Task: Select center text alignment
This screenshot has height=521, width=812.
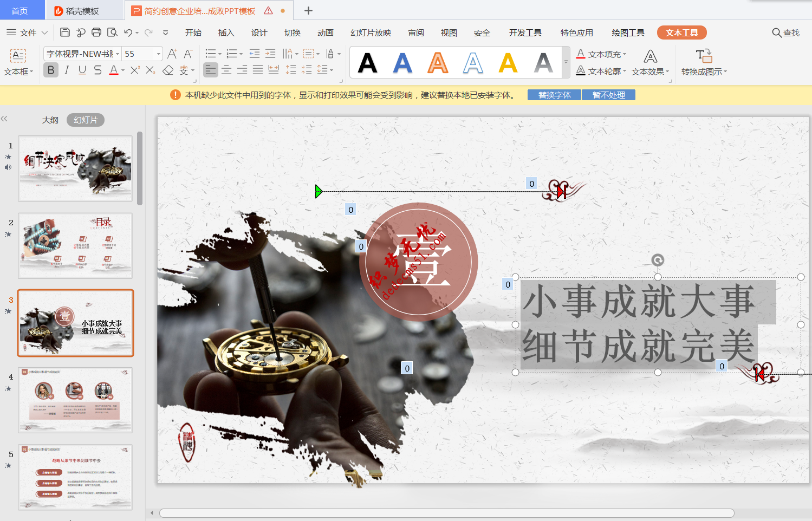Action: [x=226, y=70]
